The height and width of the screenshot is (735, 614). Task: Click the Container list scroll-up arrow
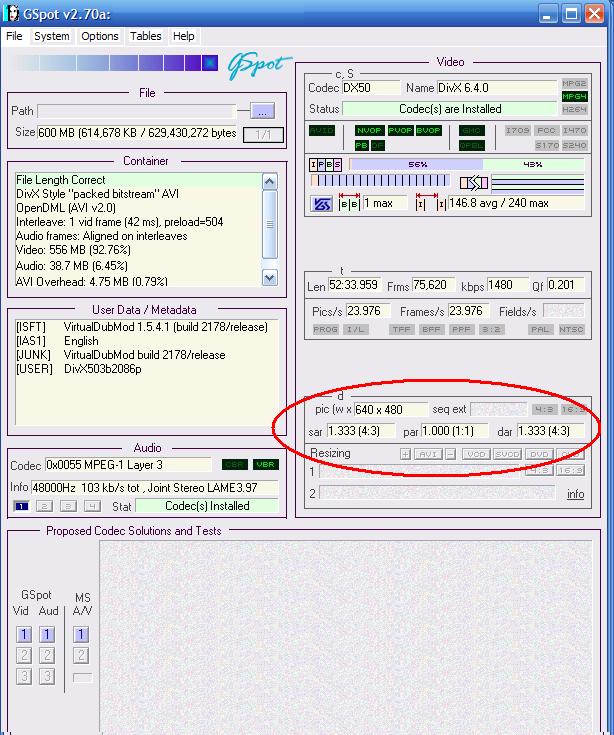(270, 181)
